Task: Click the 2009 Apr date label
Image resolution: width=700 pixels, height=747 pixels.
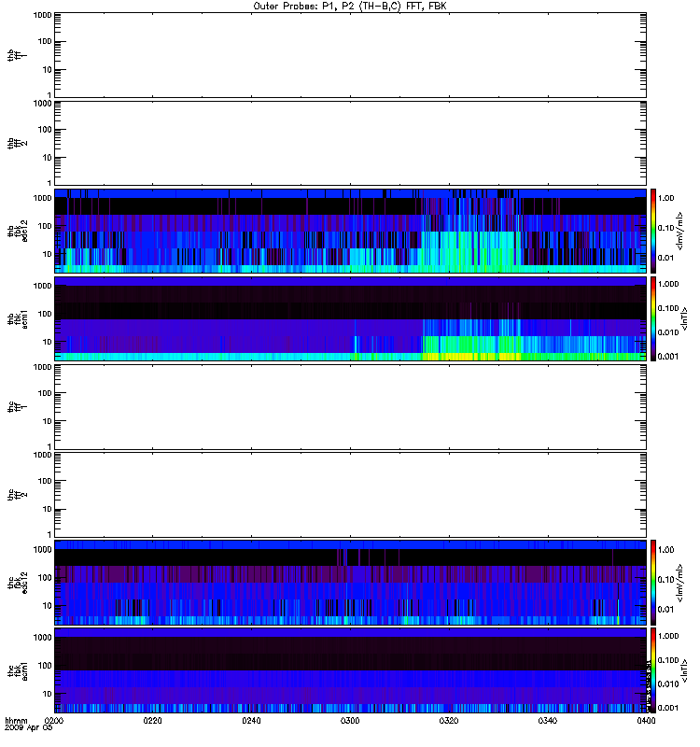Action: click(x=29, y=728)
